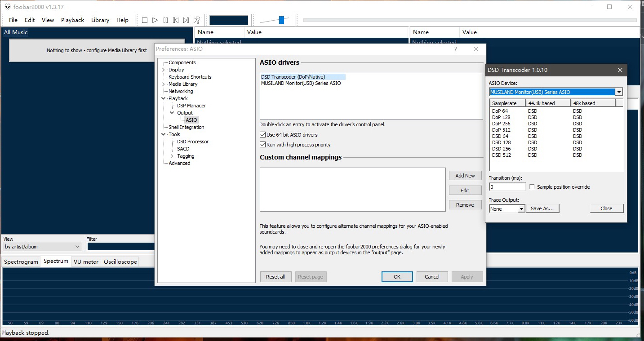
Task: Click the Preferences help question mark icon
Action: (455, 49)
